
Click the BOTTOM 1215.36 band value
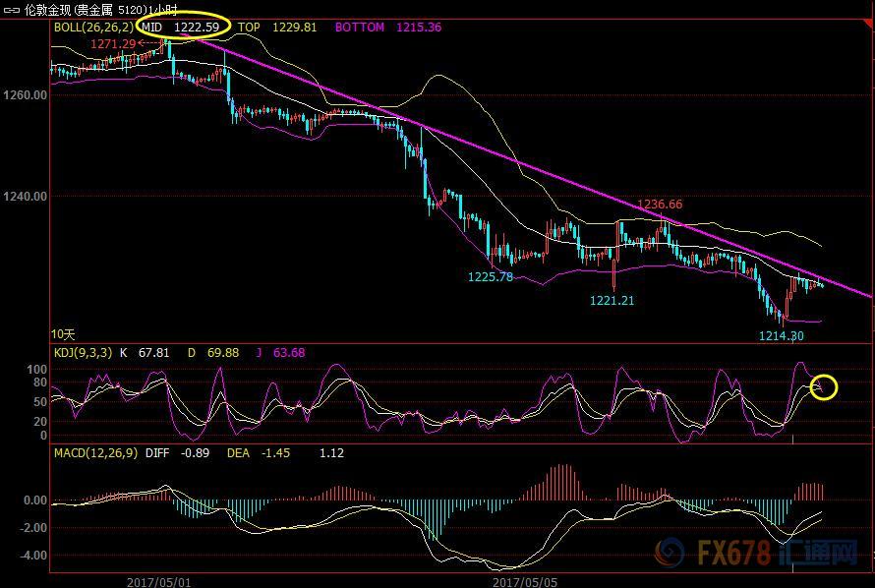click(x=387, y=27)
